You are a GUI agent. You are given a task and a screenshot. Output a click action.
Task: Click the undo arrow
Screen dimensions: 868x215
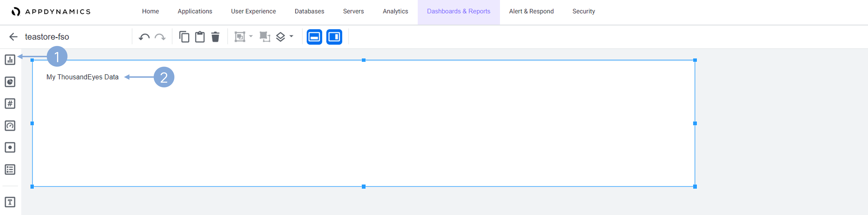144,37
